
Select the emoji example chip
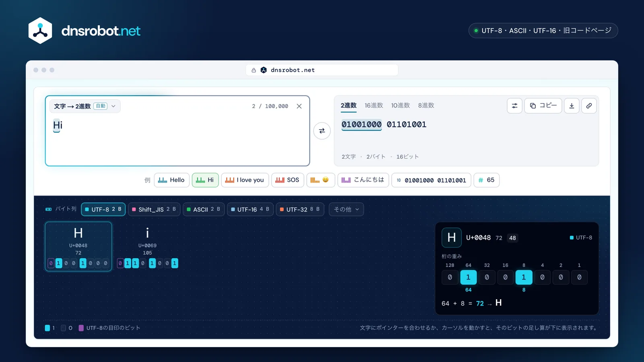[320, 180]
